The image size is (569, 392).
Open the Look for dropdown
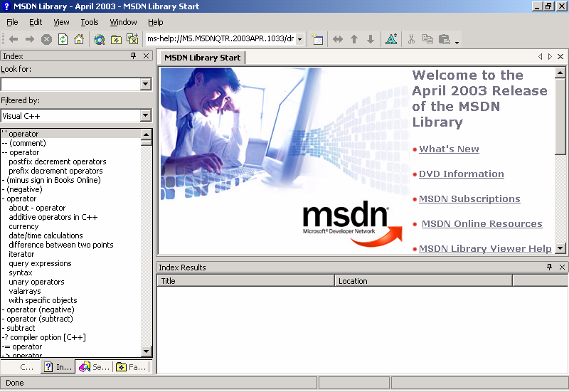pos(146,84)
